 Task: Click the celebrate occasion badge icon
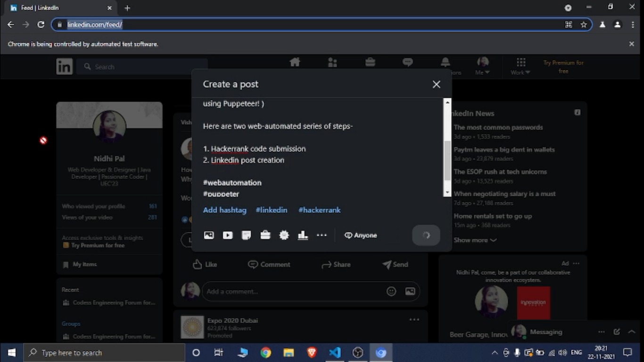coord(284,235)
